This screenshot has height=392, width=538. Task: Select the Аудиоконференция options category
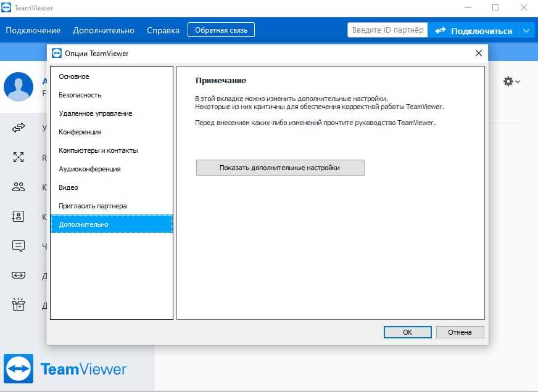112,169
